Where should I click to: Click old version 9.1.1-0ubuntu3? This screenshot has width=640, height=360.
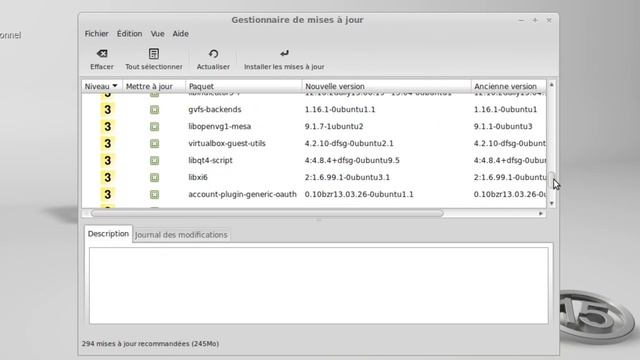pos(503,127)
